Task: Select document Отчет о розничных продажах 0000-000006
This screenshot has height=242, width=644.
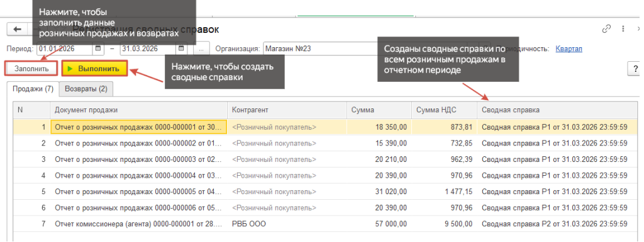Action: click(138, 208)
